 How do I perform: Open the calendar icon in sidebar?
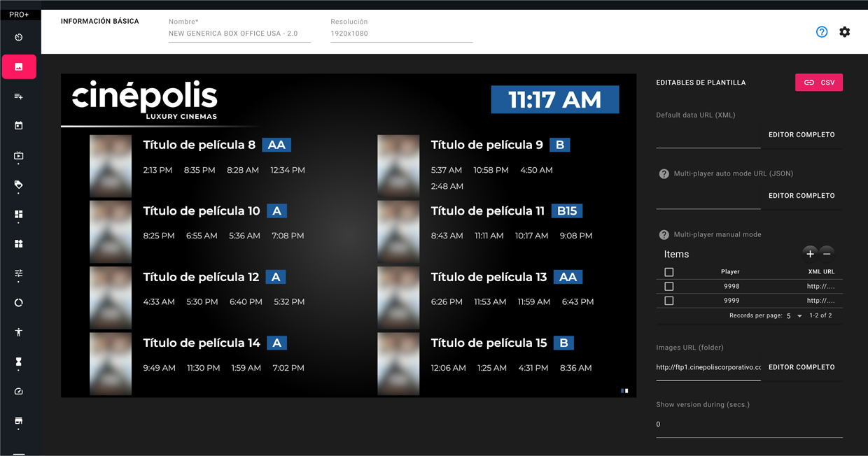pos(19,126)
